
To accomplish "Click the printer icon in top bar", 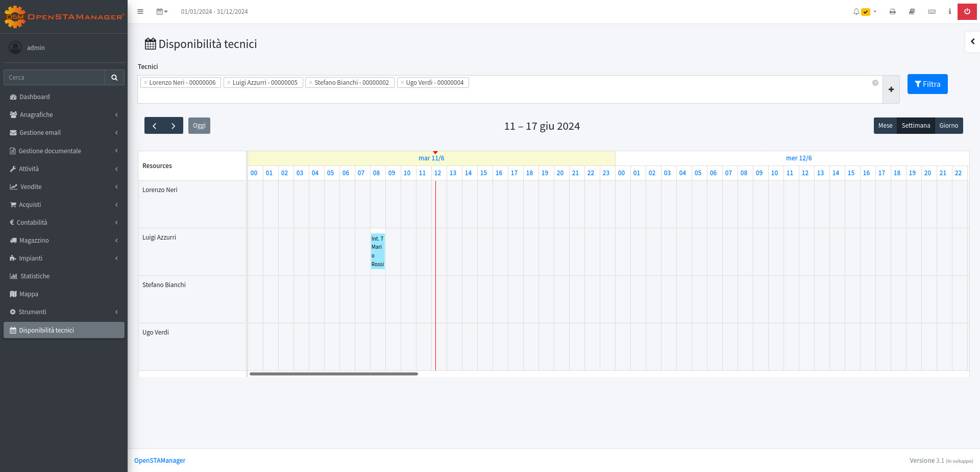I will point(892,12).
